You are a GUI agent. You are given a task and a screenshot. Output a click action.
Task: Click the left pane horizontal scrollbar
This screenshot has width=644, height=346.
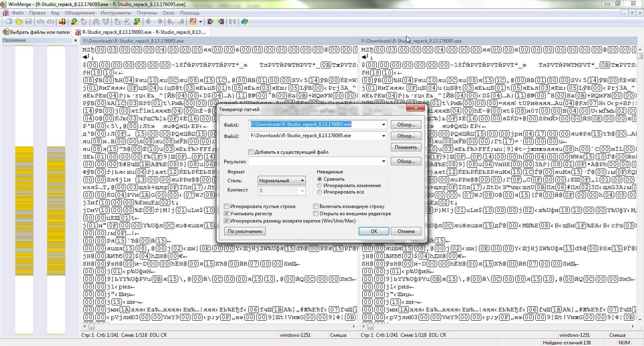coord(219,327)
